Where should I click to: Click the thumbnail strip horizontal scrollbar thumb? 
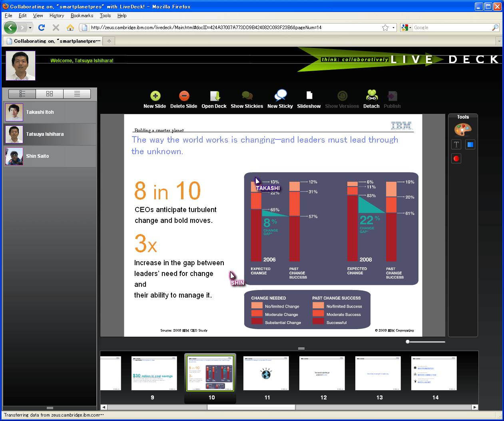pyautogui.click(x=251, y=407)
